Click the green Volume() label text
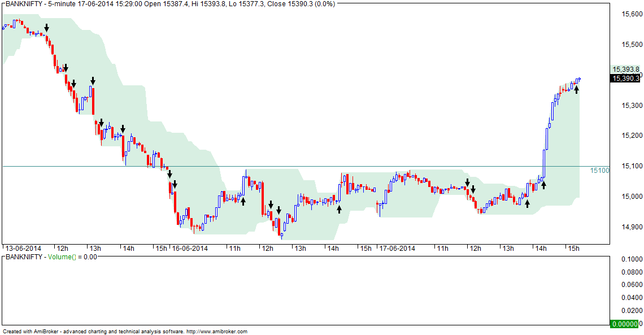Image resolution: width=644 pixels, height=335 pixels. click(x=62, y=257)
